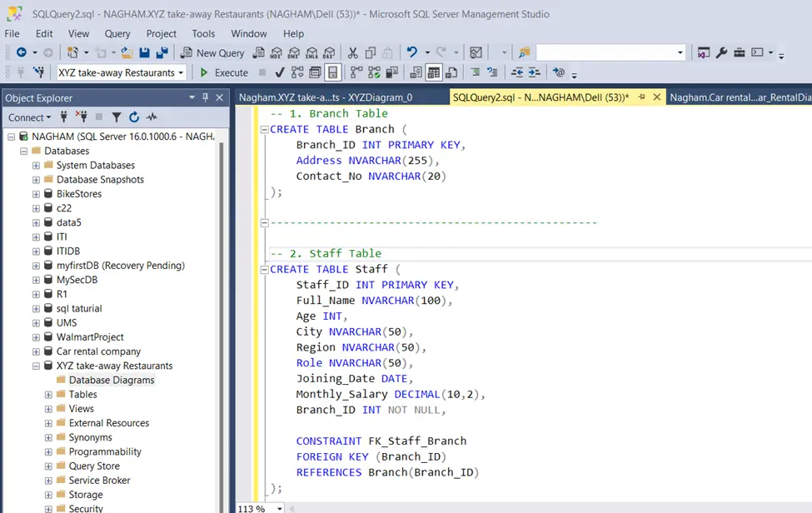Click Comment Out Selected Lines icon
Viewport: 812px width, 513px height.
[475, 72]
